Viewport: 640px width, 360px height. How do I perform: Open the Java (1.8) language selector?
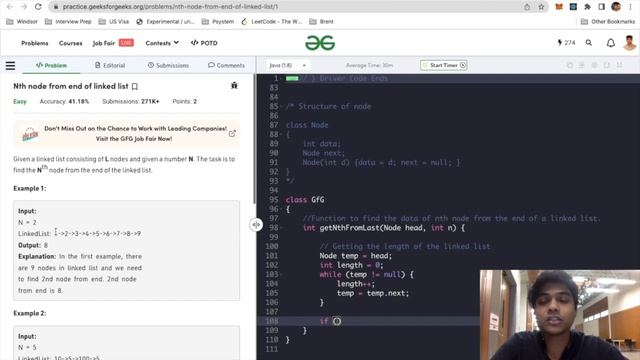pyautogui.click(x=287, y=65)
